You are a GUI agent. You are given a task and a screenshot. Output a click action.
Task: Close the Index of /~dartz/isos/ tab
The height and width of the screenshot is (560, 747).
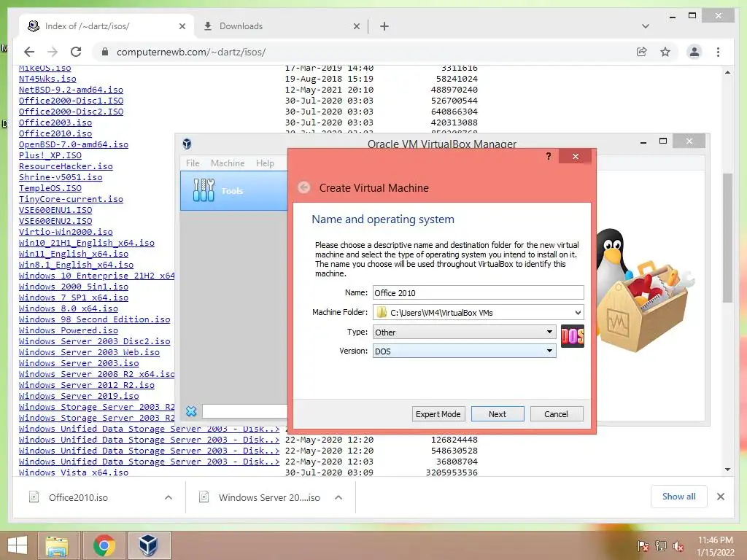coord(182,26)
